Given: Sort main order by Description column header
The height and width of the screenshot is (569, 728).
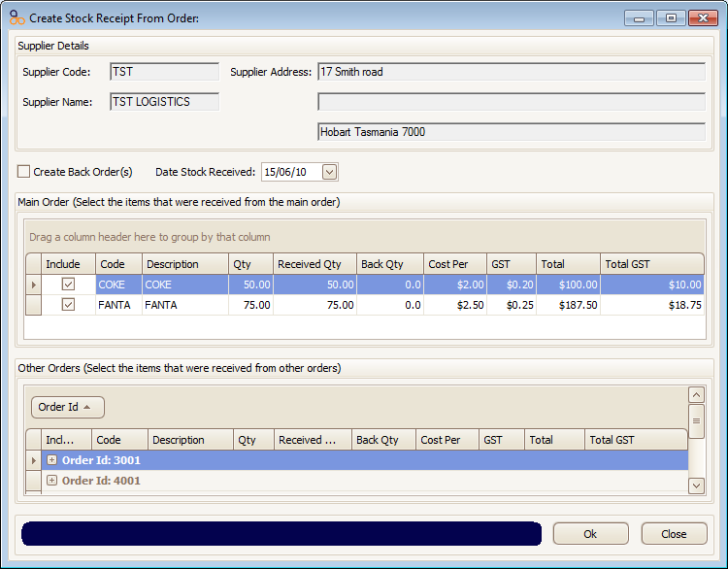Looking at the screenshot, I should point(185,264).
